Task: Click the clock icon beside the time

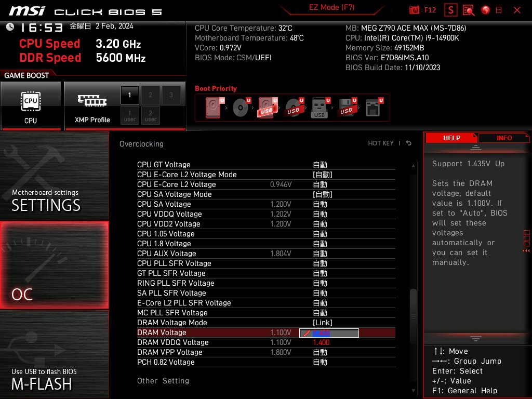Action: pos(10,27)
